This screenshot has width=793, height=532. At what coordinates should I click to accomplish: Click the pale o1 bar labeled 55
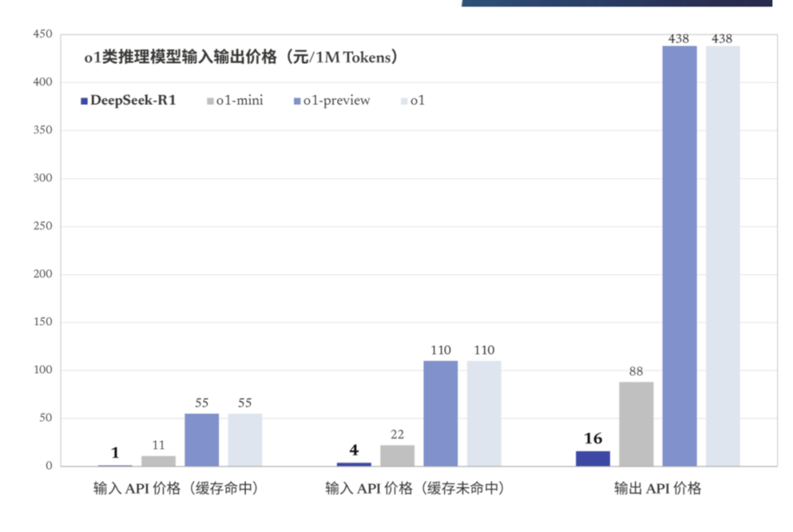click(x=245, y=439)
